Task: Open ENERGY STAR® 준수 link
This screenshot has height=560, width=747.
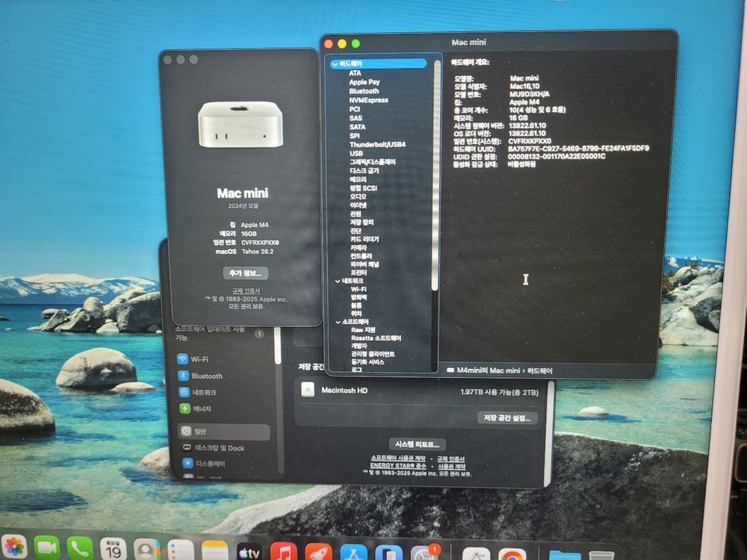Action: (x=398, y=466)
